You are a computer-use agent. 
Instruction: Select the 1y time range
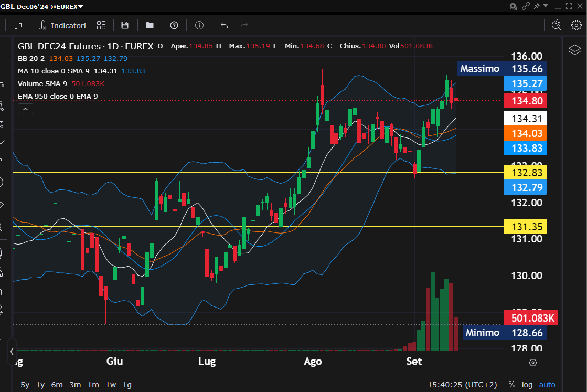tap(40, 385)
